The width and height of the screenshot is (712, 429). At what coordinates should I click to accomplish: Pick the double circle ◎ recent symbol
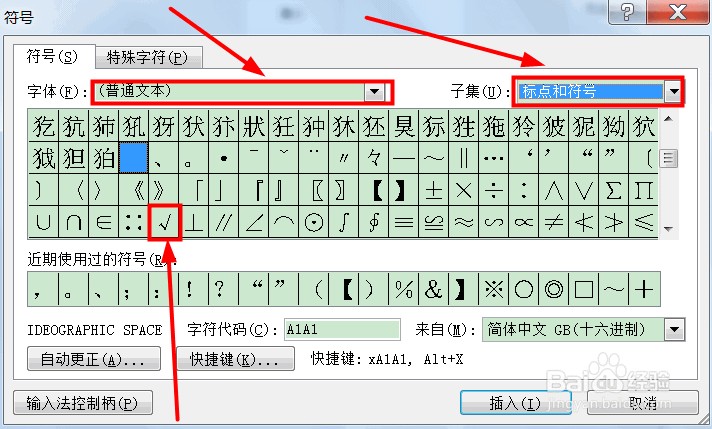[x=554, y=289]
